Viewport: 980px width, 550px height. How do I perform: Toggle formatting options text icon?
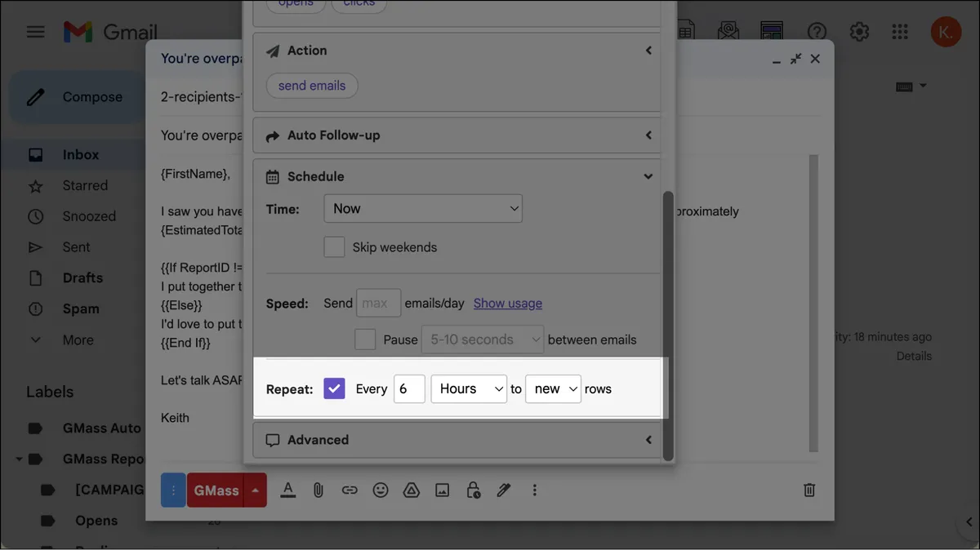pyautogui.click(x=287, y=490)
